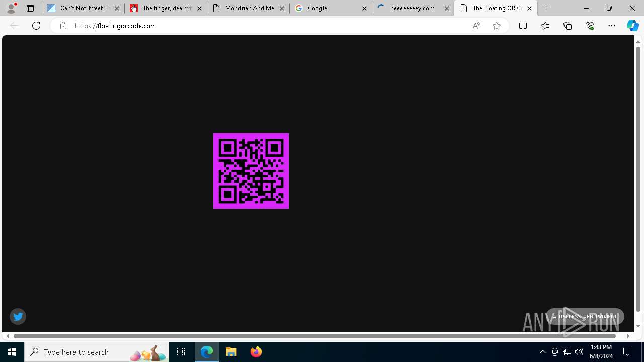The image size is (644, 362).
Task: Click the scroll right arrow
Action: (628, 336)
